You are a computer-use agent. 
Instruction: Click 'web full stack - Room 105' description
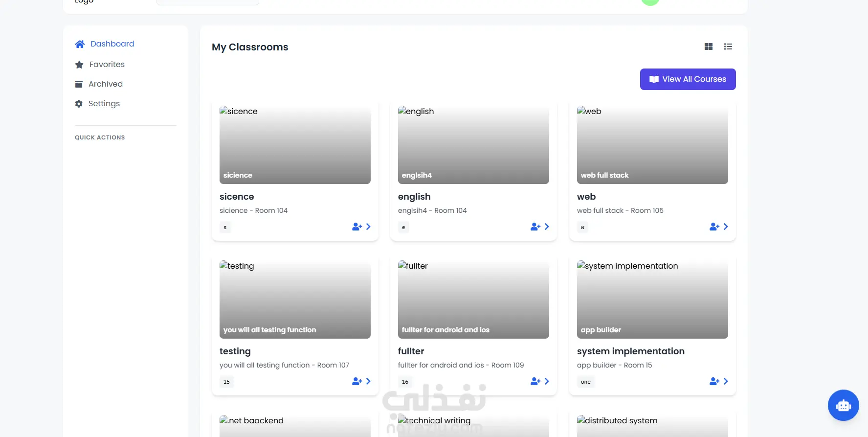pyautogui.click(x=620, y=210)
